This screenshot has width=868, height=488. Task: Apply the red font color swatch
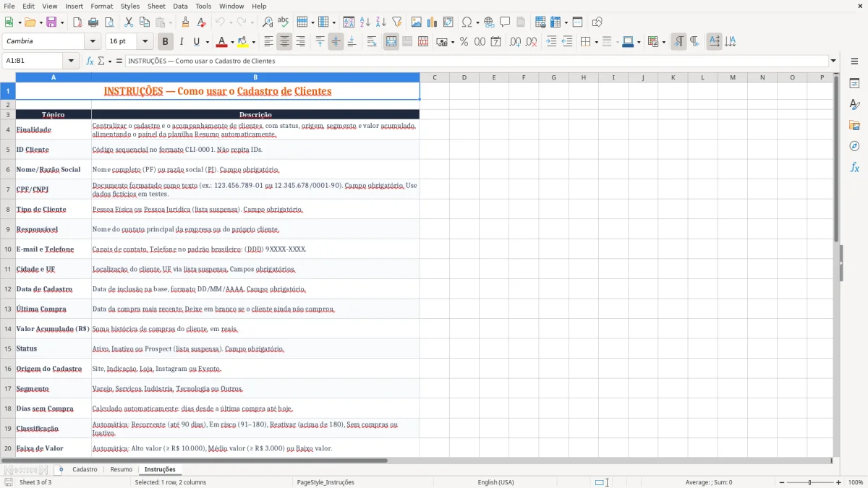click(222, 42)
